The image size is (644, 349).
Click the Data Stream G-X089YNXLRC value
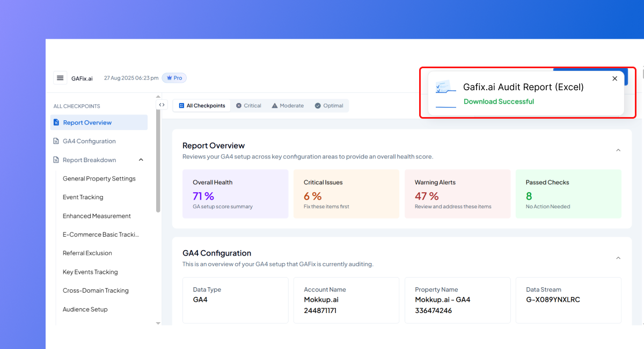(553, 300)
